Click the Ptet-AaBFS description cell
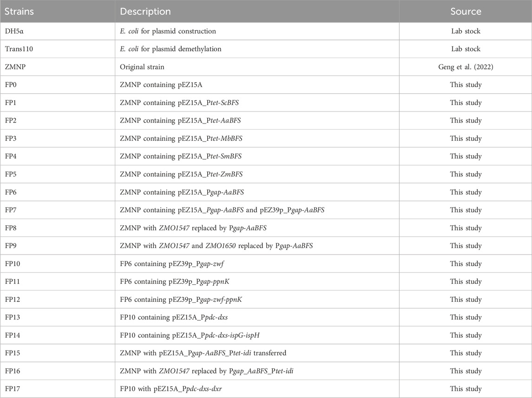The width and height of the screenshot is (532, 398). coord(257,120)
